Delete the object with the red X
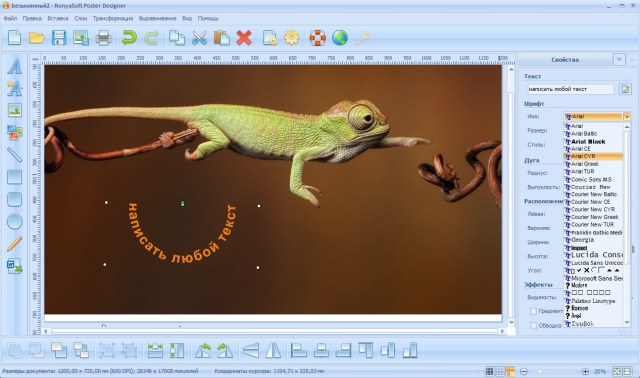The image size is (640, 378). [244, 38]
